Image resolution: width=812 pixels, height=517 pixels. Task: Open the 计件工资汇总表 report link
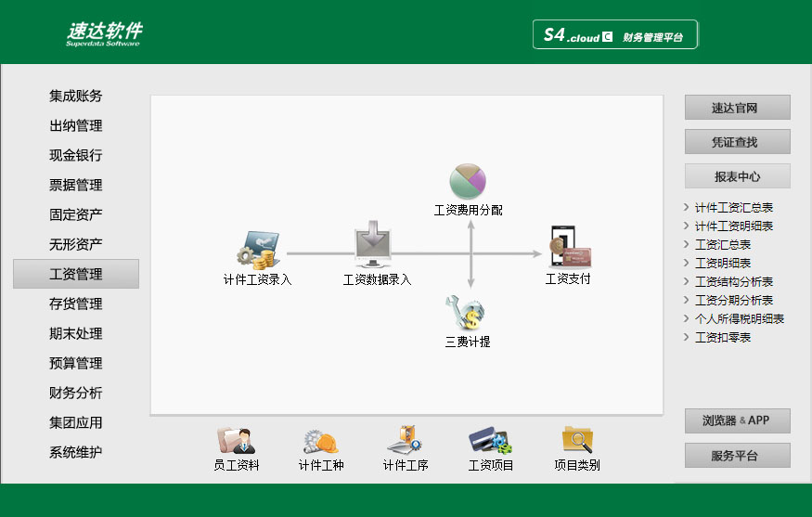(734, 208)
